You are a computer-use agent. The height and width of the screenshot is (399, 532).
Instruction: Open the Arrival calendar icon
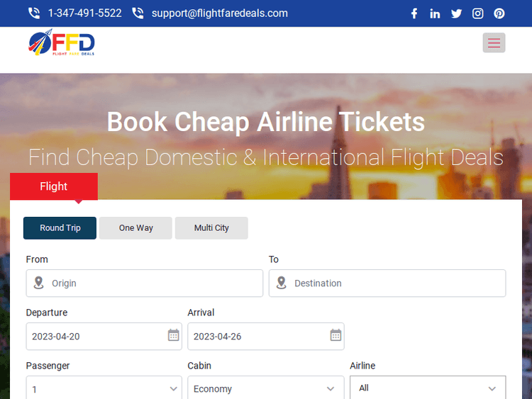(336, 335)
